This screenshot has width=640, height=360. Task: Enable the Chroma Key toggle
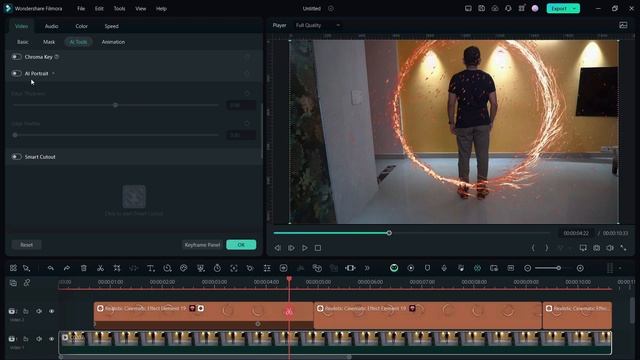(x=16, y=57)
